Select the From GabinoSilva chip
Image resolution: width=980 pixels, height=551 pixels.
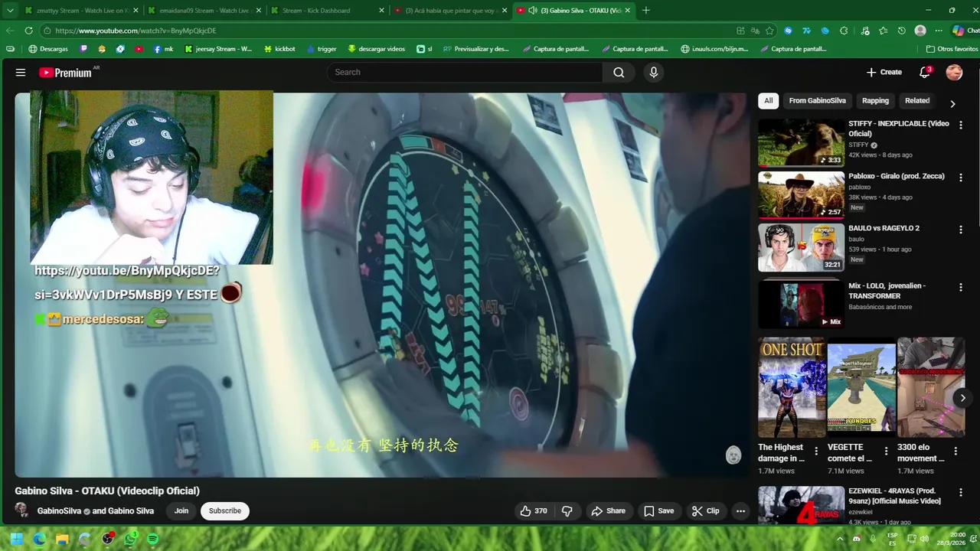point(817,101)
